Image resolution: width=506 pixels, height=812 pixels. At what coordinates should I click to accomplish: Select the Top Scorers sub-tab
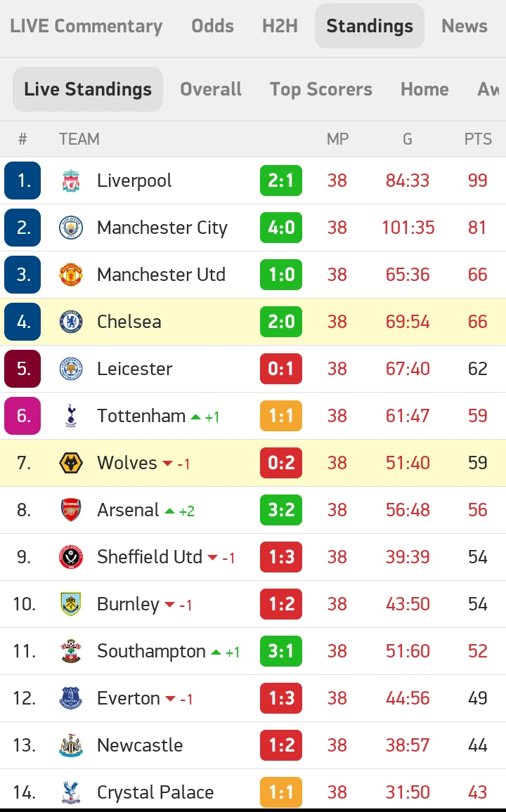click(x=321, y=89)
